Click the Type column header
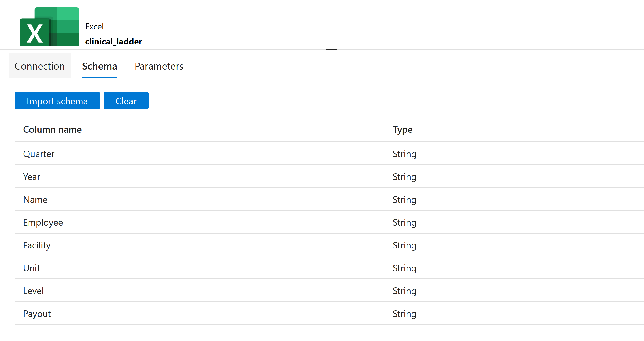Viewport: 644px width, 341px height. pos(402,130)
